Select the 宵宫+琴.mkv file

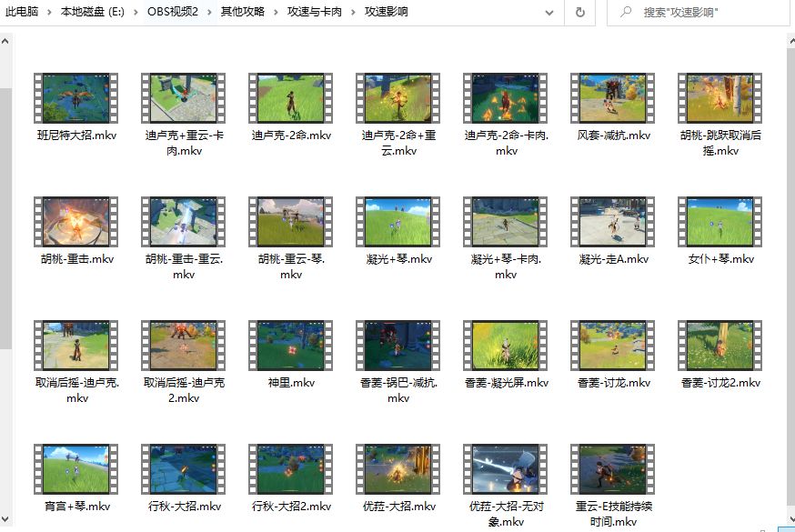pyautogui.click(x=76, y=478)
